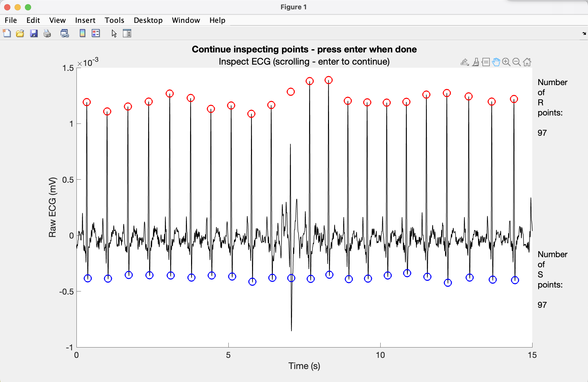The height and width of the screenshot is (382, 588).
Task: Insert a colorbar using the toolbar icon
Action: coord(82,33)
